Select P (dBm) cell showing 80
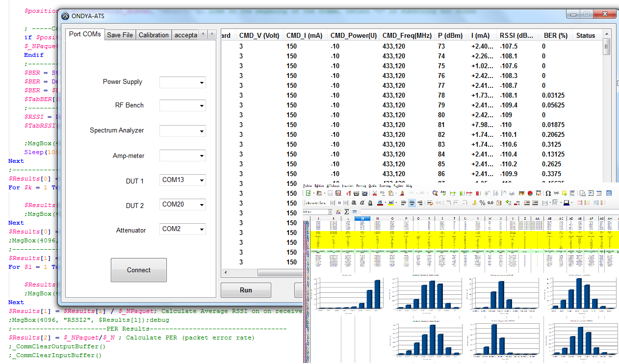619x364 pixels. (x=441, y=115)
